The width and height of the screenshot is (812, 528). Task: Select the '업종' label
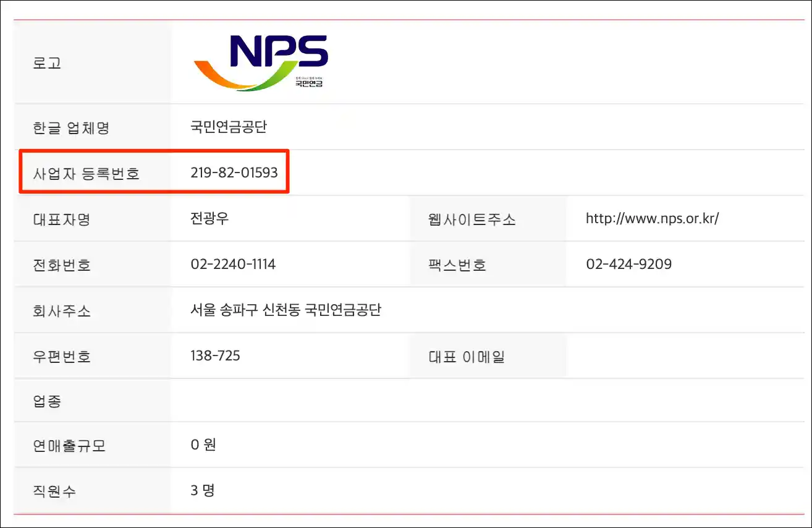click(x=47, y=402)
